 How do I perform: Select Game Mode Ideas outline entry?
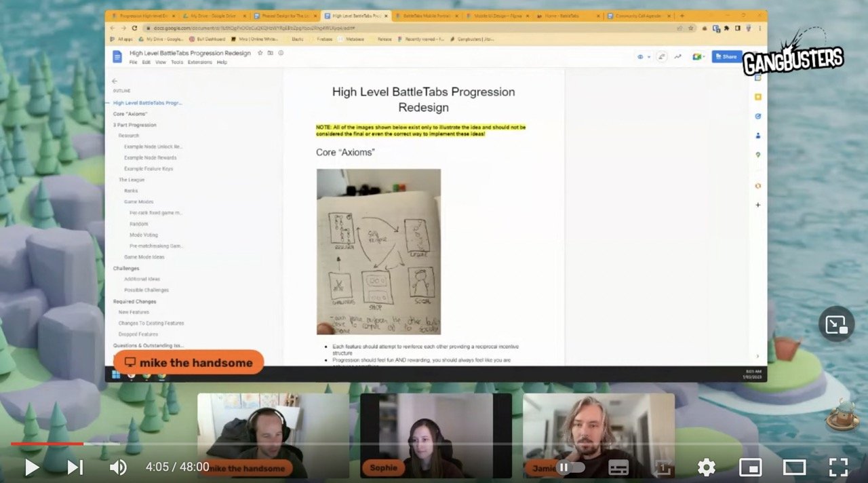point(144,257)
